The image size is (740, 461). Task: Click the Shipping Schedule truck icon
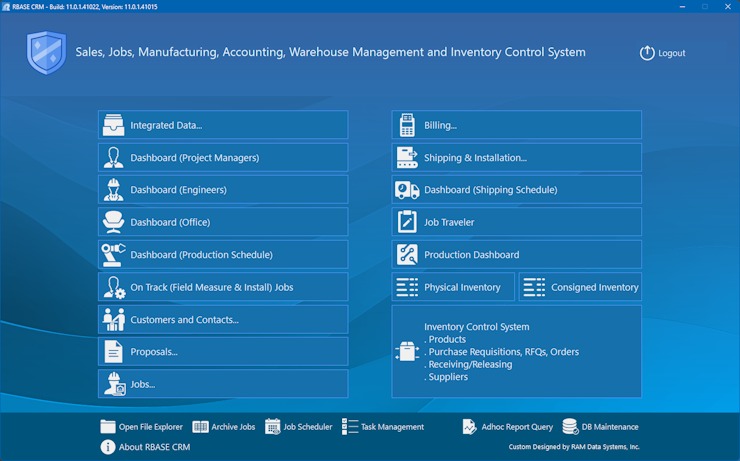(407, 190)
